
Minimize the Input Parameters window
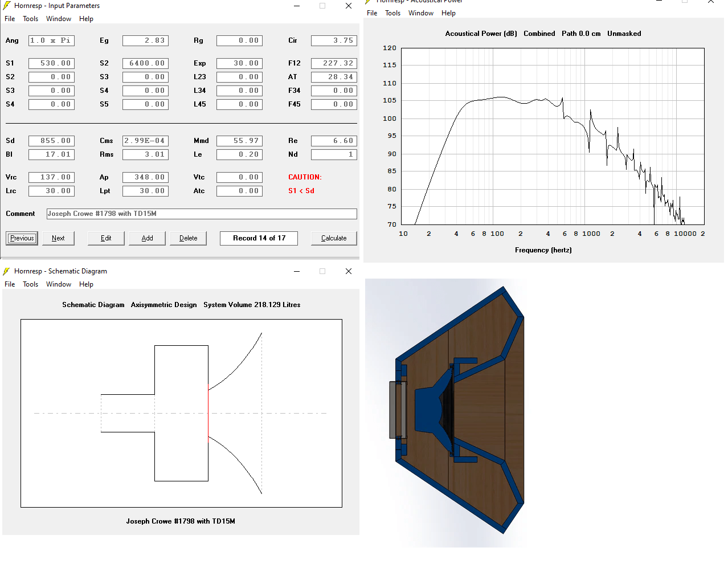[x=297, y=6]
